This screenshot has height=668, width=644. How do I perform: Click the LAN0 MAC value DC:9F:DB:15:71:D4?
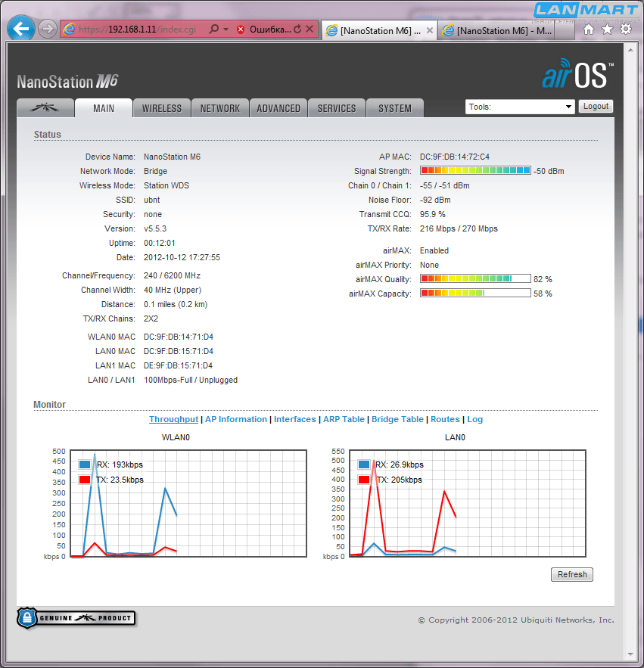[178, 352]
